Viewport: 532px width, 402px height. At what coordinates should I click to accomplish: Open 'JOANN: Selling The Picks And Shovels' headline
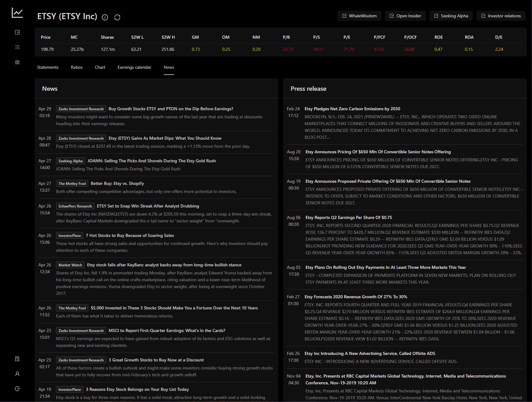click(x=152, y=161)
